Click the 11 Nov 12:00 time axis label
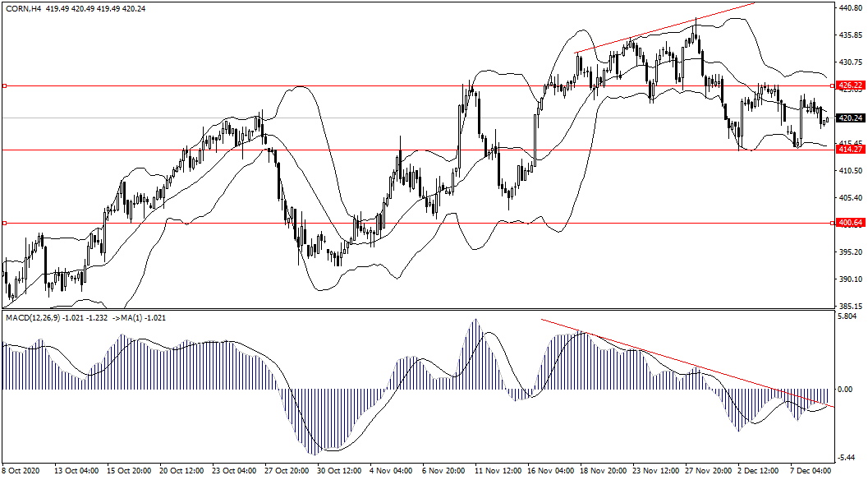This screenshot has width=868, height=480. click(x=498, y=471)
